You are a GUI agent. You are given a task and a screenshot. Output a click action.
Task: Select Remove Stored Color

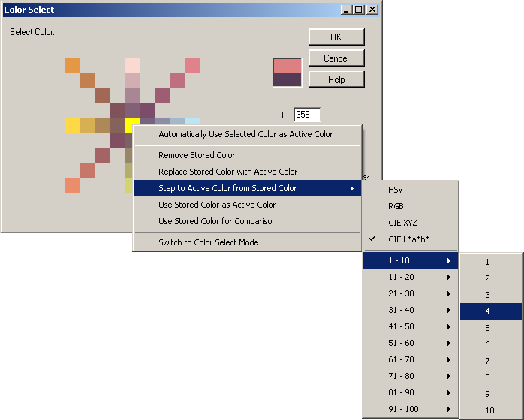[x=247, y=155]
